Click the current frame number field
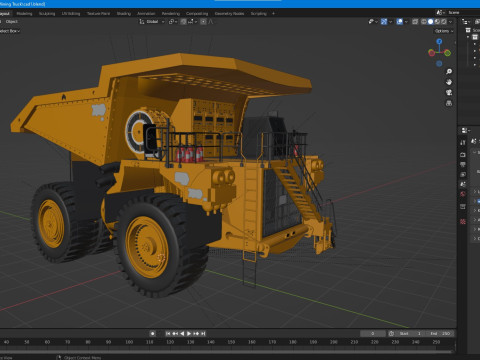 point(373,333)
